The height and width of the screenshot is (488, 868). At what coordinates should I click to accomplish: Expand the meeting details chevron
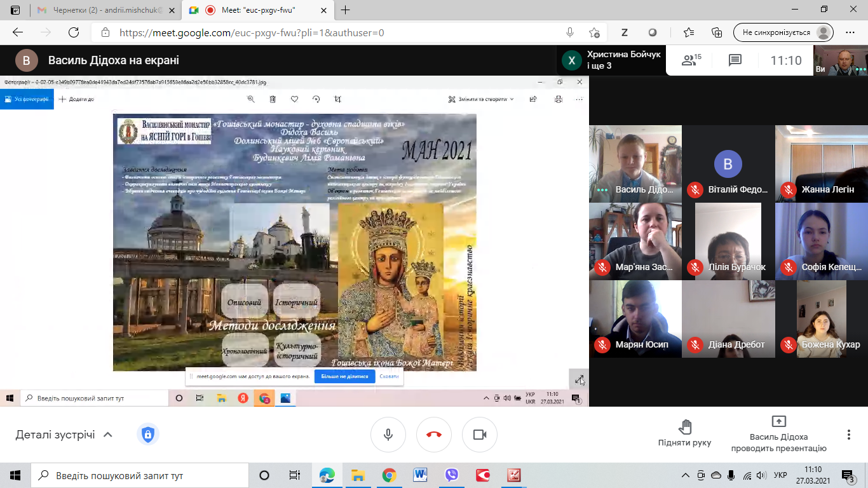click(x=108, y=435)
